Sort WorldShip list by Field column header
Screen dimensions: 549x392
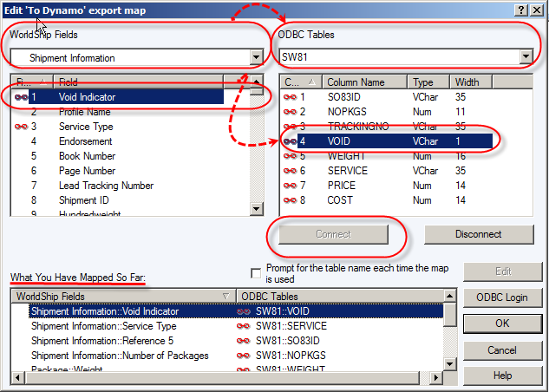(x=138, y=82)
